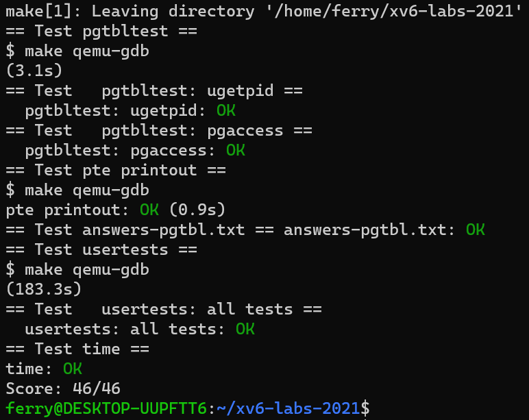This screenshot has width=529, height=420.
Task: Click the green OK after 'pgtbltest: pgaccess:'
Action: [x=236, y=150]
